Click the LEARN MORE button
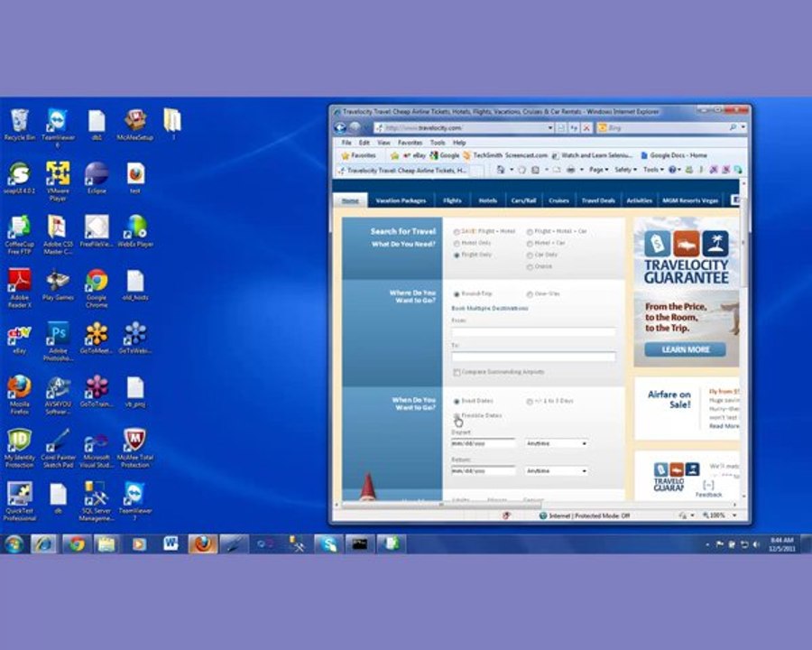Viewport: 812px width, 650px height. coord(685,349)
